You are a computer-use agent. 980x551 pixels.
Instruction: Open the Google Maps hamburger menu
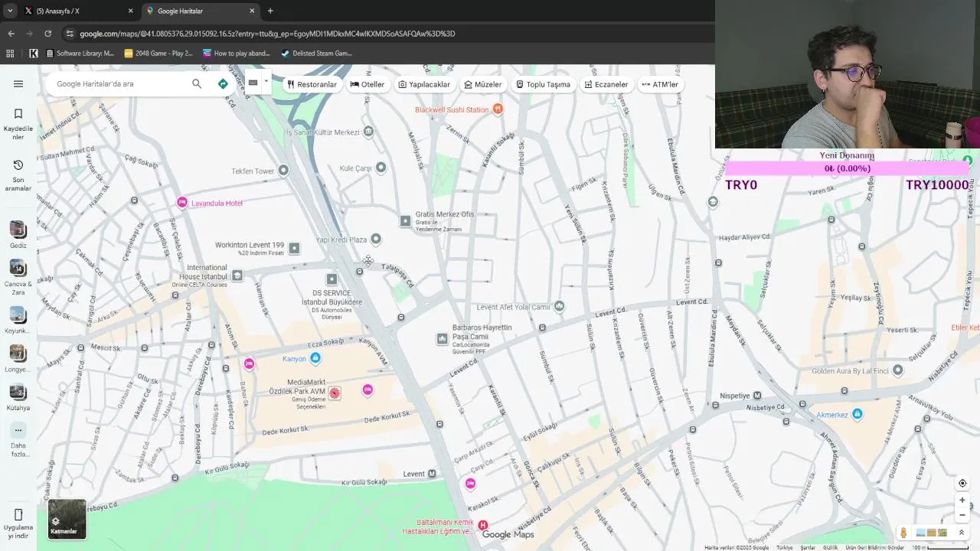18,84
